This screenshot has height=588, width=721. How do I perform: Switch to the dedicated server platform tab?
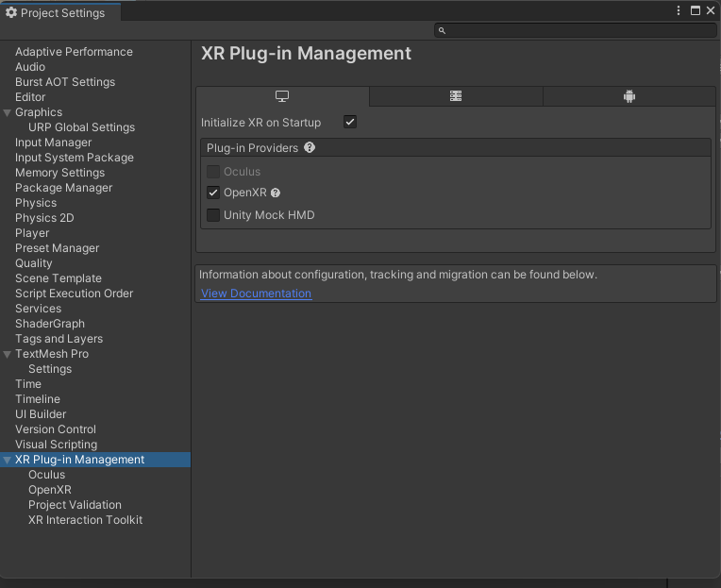[456, 96]
